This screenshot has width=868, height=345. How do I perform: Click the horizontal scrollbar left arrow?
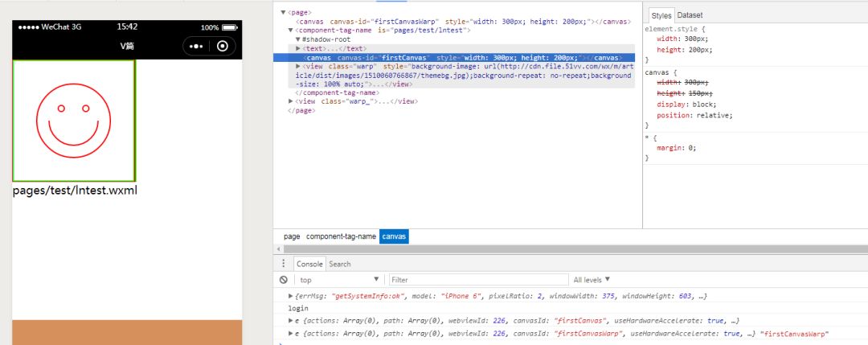(278, 249)
